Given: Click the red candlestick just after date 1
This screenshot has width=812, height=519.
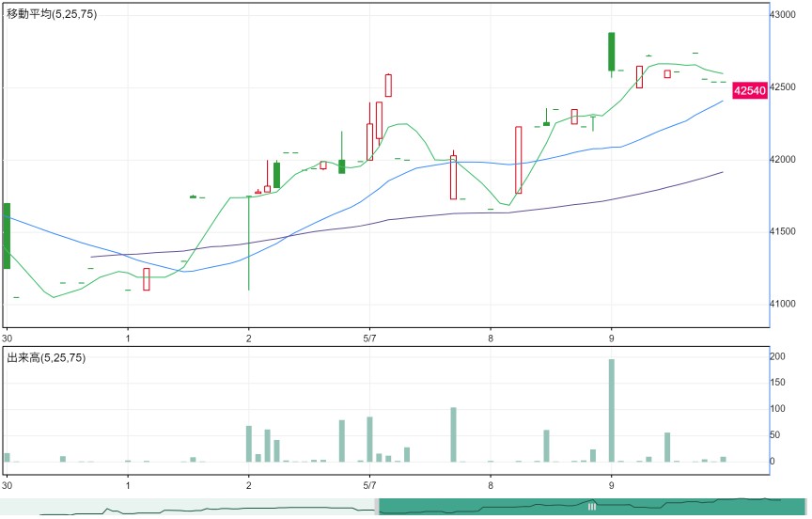Looking at the screenshot, I should tap(147, 279).
